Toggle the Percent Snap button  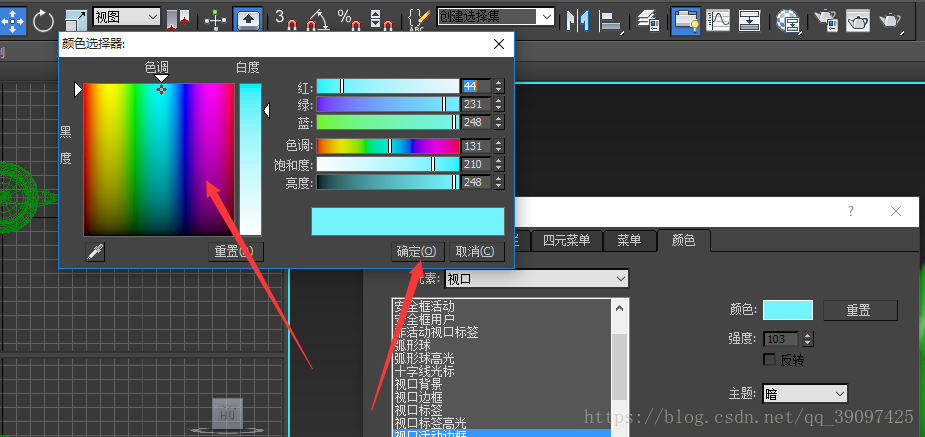(349, 19)
